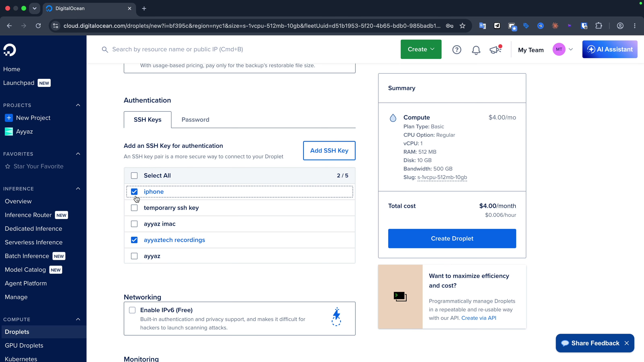Click the slug s-1vcpu-512mb-10gb link
This screenshot has width=644, height=362.
pyautogui.click(x=442, y=177)
